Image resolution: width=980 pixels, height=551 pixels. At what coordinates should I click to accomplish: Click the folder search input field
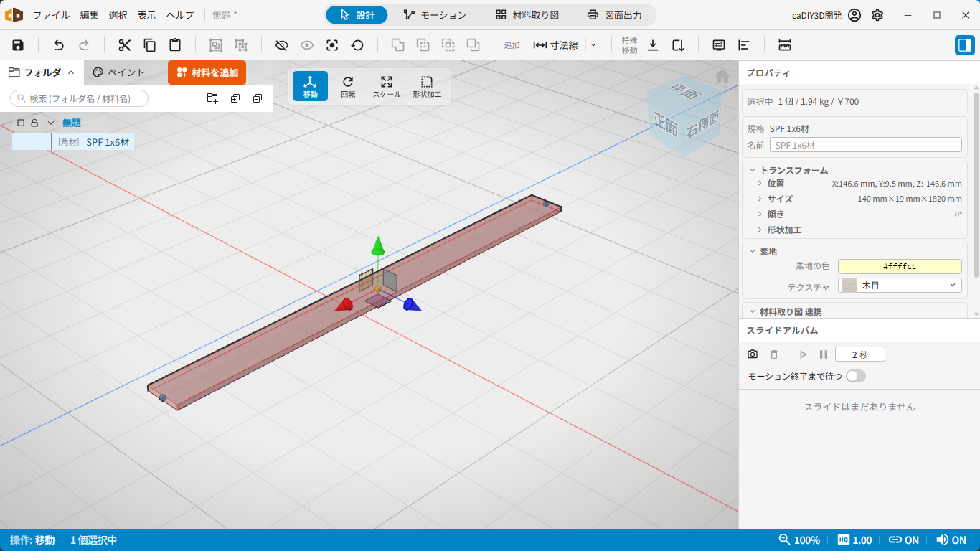pyautogui.click(x=79, y=98)
